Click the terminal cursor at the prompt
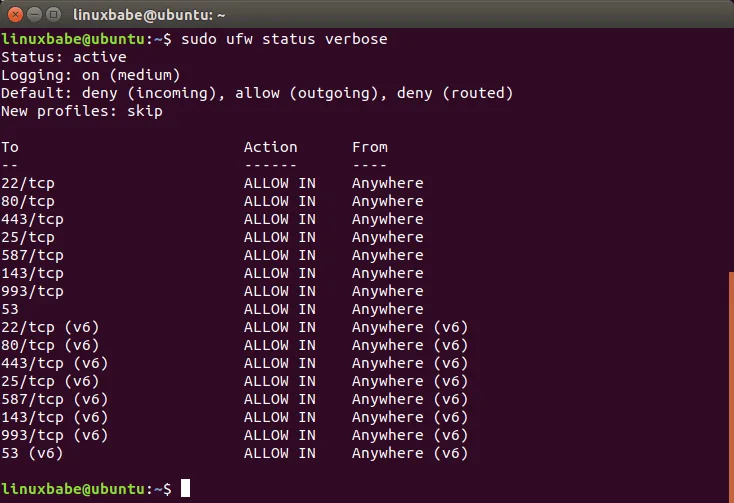 pyautogui.click(x=185, y=489)
